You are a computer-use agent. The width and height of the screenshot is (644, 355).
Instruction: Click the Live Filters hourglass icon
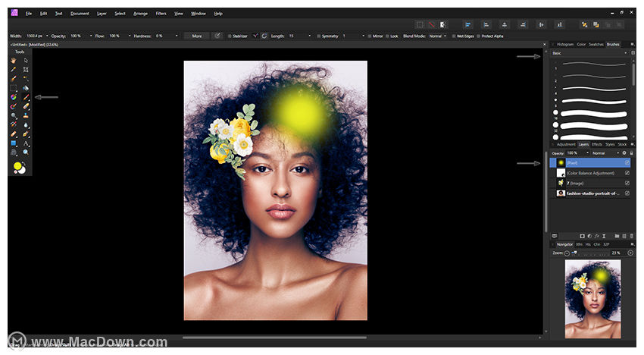pyautogui.click(x=604, y=236)
